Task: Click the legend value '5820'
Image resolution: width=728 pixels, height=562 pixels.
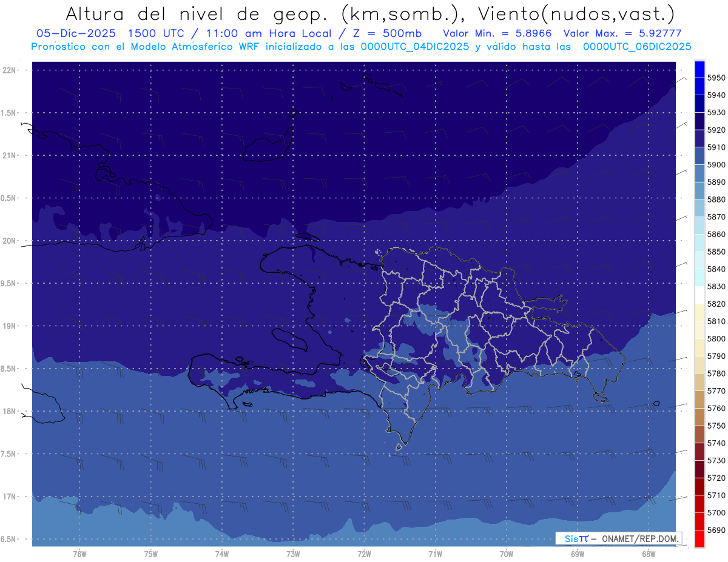Action: (x=716, y=304)
